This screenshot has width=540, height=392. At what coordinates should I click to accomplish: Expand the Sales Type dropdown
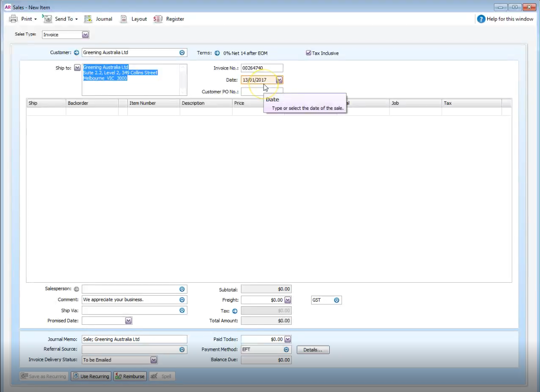[85, 34]
